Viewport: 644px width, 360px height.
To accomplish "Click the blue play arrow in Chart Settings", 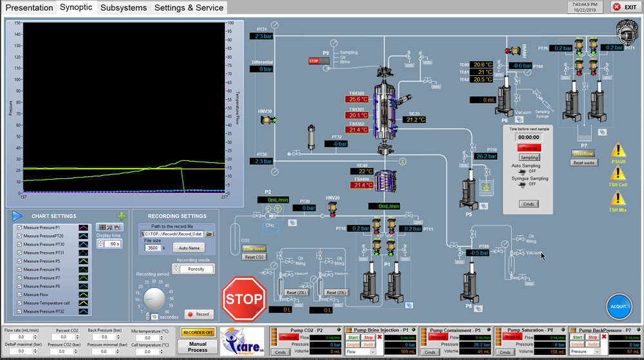I will 17,216.
